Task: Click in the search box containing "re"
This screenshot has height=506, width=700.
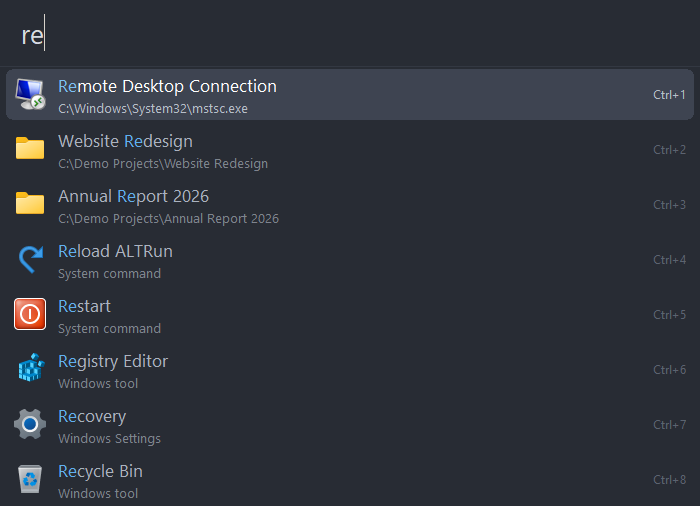Action: click(x=350, y=34)
